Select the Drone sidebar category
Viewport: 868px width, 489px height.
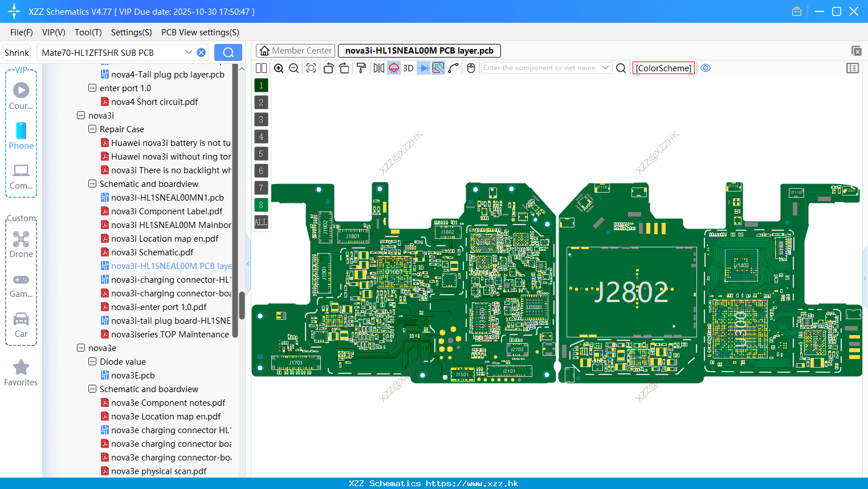click(21, 244)
